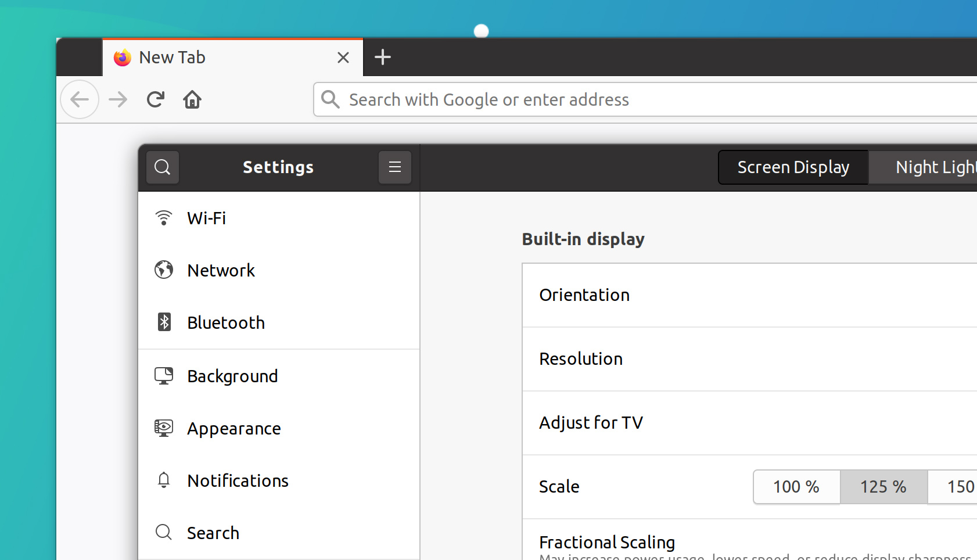Click the Built-in display heading
Image resolution: width=977 pixels, height=560 pixels.
pyautogui.click(x=583, y=239)
